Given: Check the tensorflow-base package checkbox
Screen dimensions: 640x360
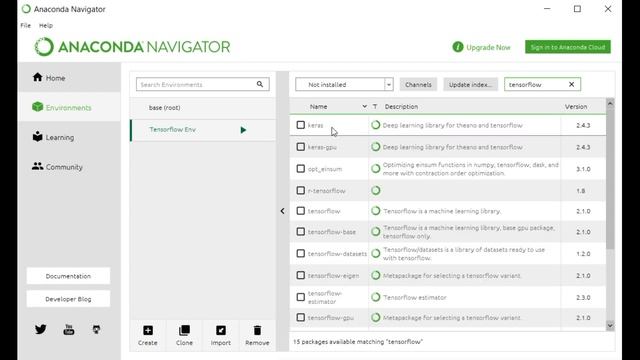Looking at the screenshot, I should point(301,231).
